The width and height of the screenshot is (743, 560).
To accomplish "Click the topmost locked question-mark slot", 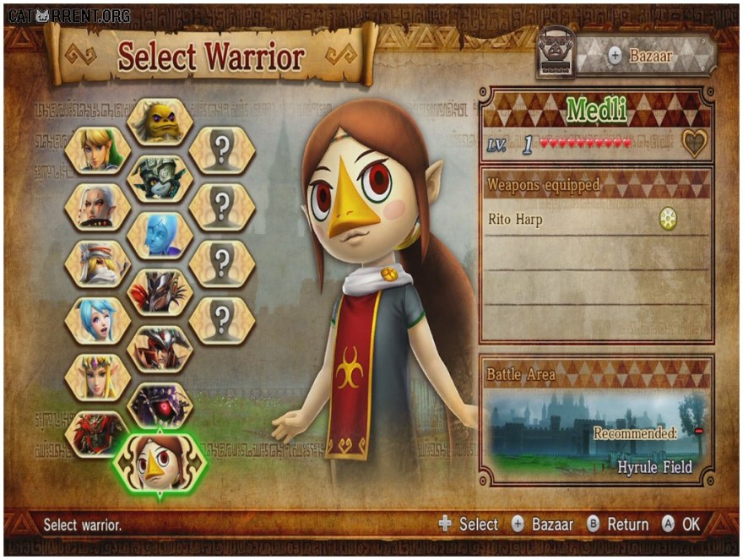I will coord(222,150).
